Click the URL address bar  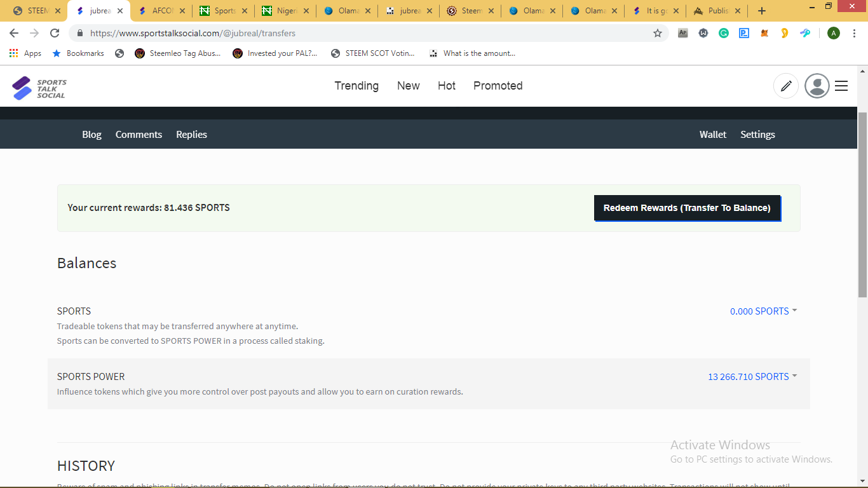369,33
